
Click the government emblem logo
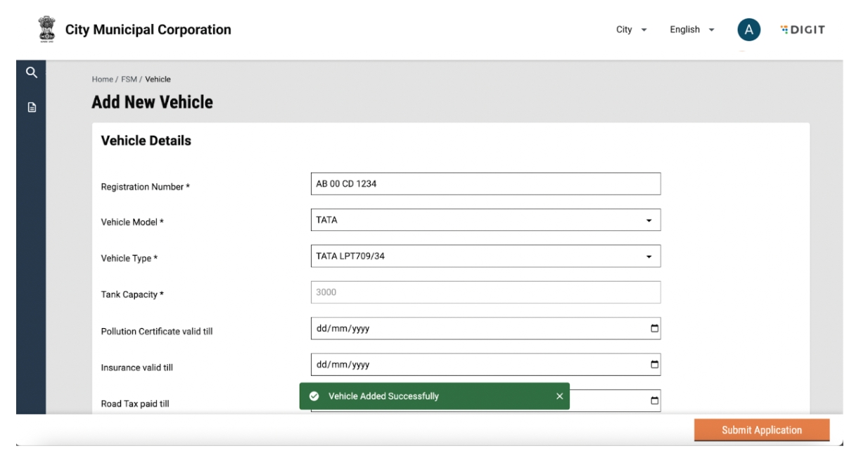click(x=46, y=29)
